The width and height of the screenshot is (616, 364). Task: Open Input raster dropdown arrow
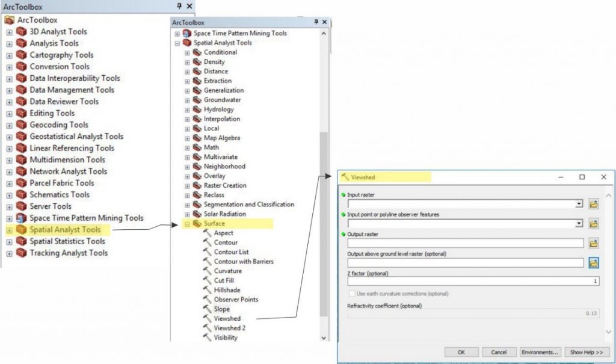579,204
